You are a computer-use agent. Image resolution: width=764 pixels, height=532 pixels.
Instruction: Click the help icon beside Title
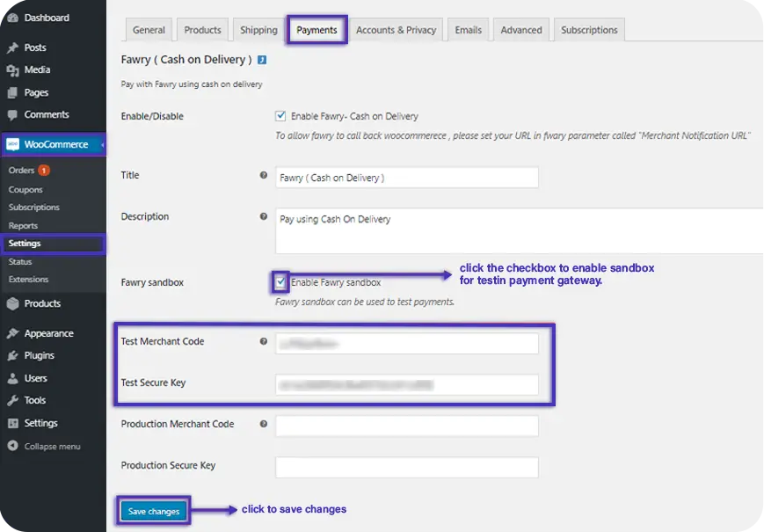click(x=264, y=175)
